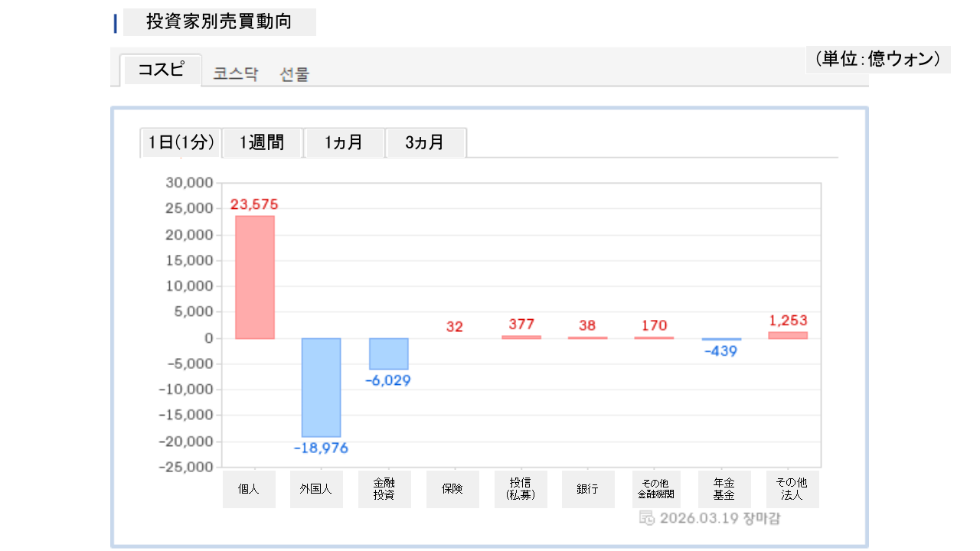Select the 年金基金 category label
This screenshot has width=980, height=551.
(x=724, y=489)
